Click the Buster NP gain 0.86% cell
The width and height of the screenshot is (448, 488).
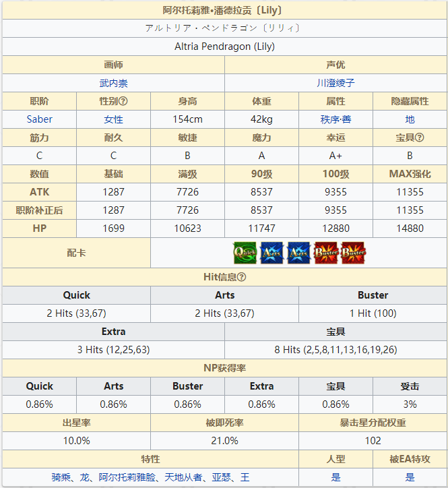click(187, 404)
